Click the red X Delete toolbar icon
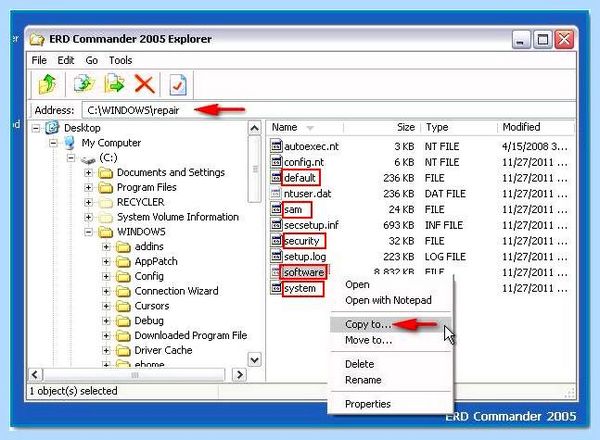This screenshot has height=440, width=600. pyautogui.click(x=144, y=84)
